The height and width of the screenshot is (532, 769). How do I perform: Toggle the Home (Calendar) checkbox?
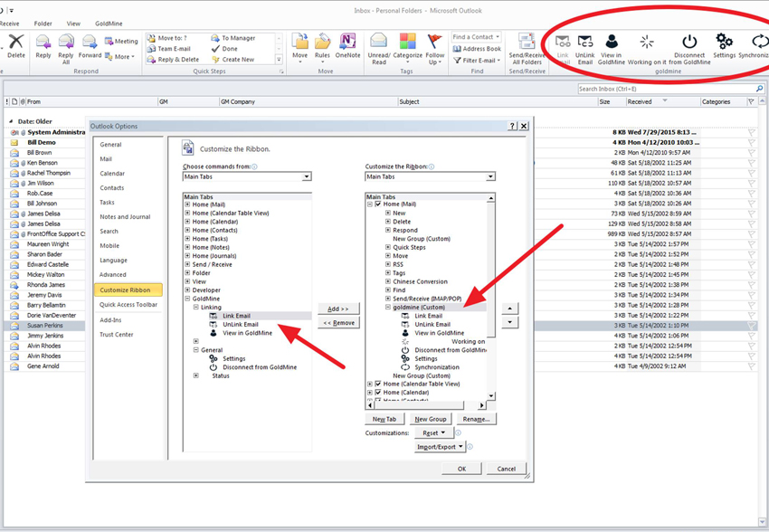click(x=377, y=393)
